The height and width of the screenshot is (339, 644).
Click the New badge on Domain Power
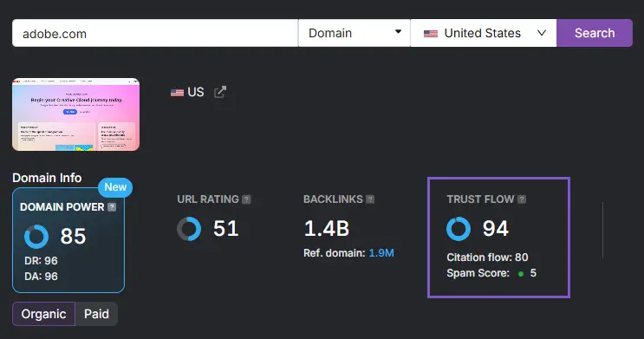(x=115, y=187)
